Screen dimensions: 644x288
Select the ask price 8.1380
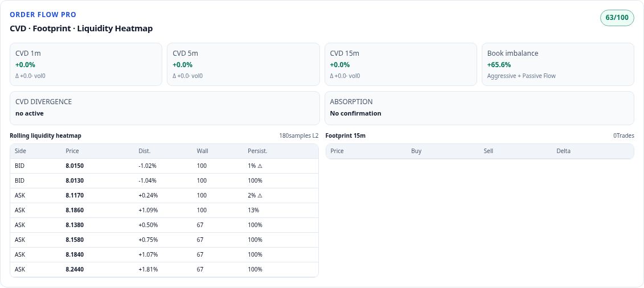(75, 225)
